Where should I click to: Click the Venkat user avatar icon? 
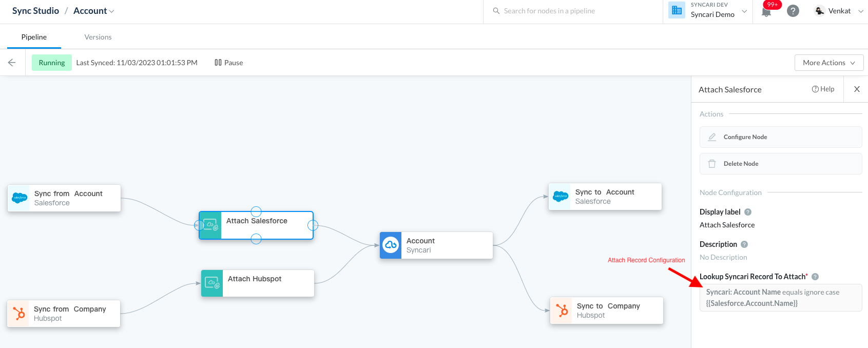tap(820, 11)
